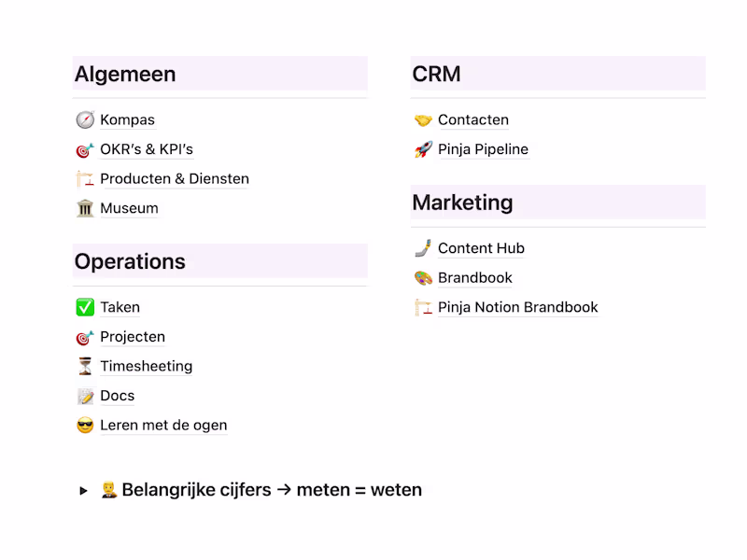Open the Timesheeting page
The height and width of the screenshot is (560, 747).
tap(147, 366)
